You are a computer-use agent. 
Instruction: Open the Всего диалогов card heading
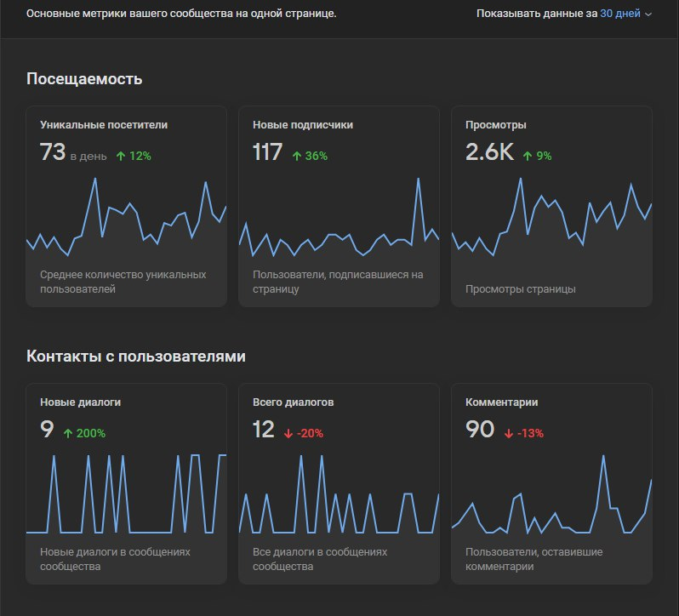click(x=294, y=402)
